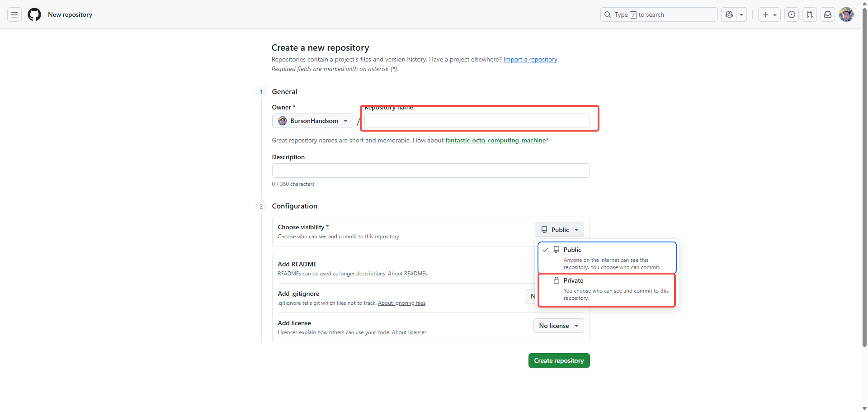Open the notifications inbox icon
The image size is (868, 412).
coord(828,15)
